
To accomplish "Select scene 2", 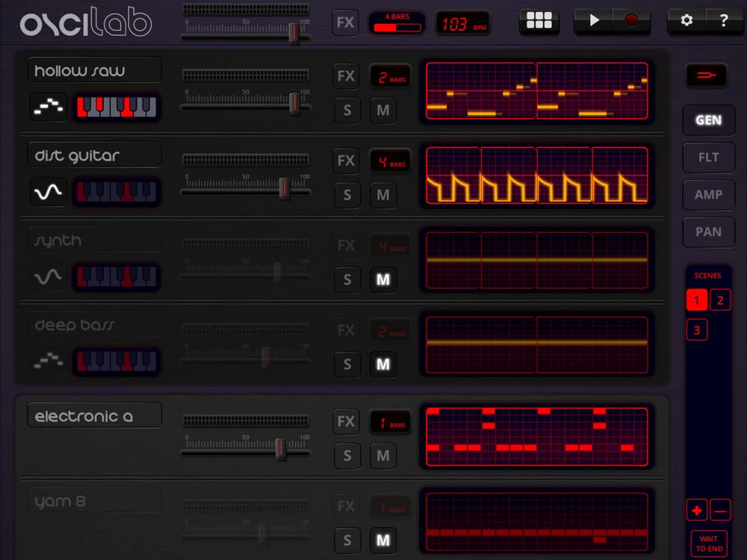I will [720, 301].
